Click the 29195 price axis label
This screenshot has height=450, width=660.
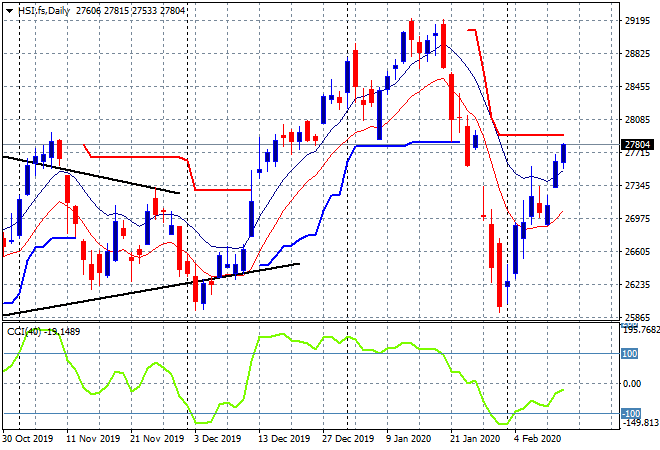(x=637, y=21)
